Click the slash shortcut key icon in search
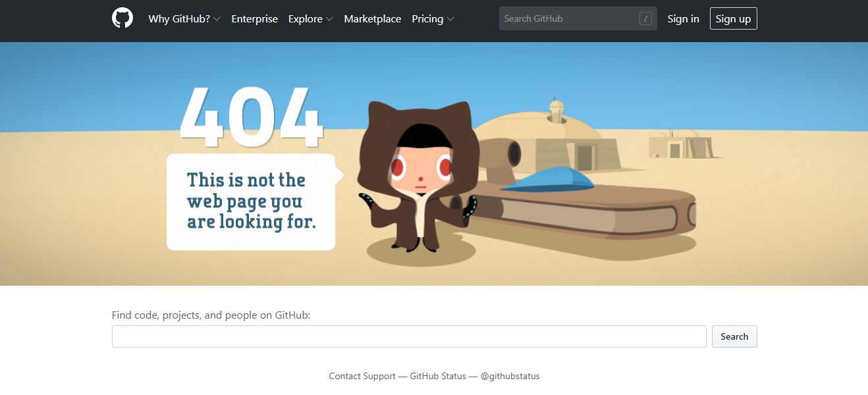The height and width of the screenshot is (395, 868). 645,19
